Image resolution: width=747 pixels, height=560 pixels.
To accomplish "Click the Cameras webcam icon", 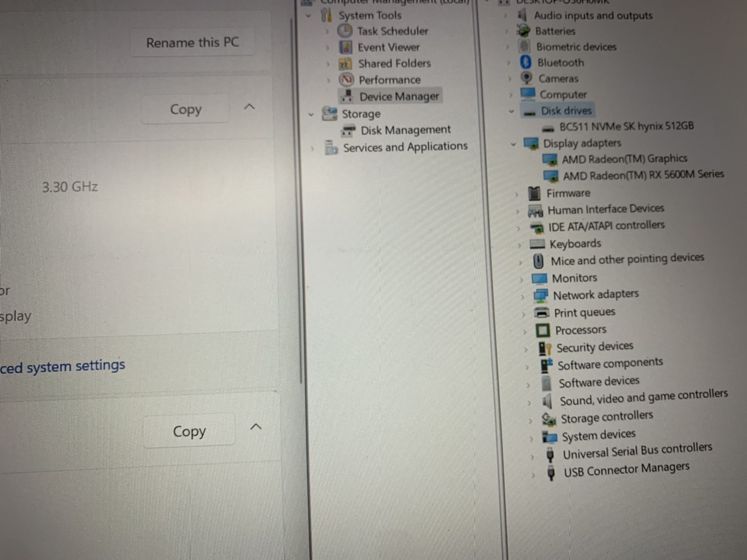I will click(526, 78).
